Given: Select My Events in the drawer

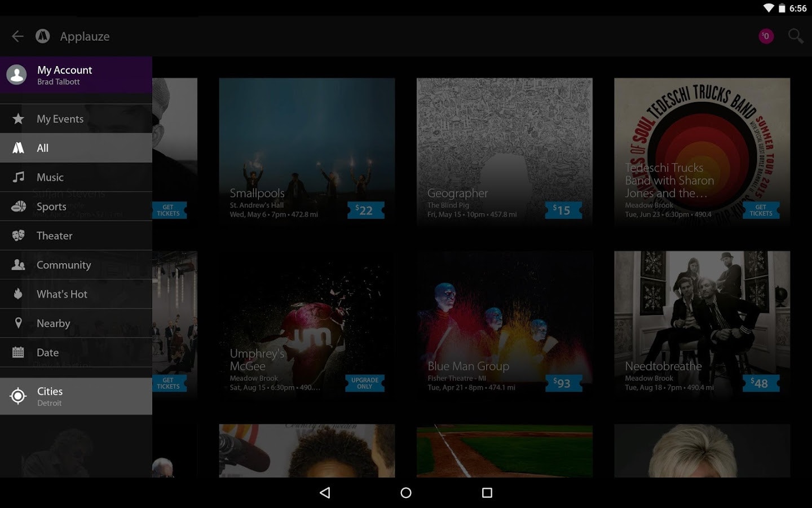Looking at the screenshot, I should tap(76, 119).
